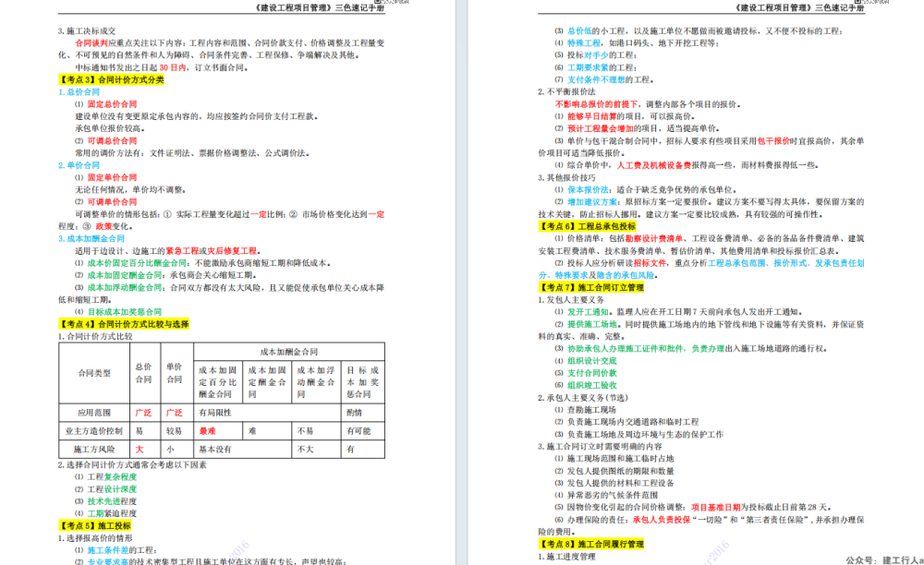This screenshot has height=565, width=924.
Task: Click the green words '发开工通知'
Action: [x=588, y=312]
